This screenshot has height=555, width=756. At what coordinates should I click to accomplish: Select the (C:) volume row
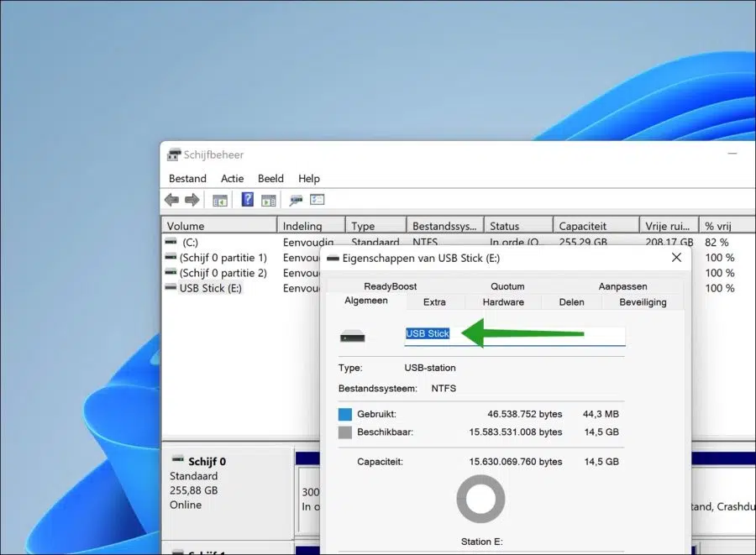pyautogui.click(x=190, y=242)
